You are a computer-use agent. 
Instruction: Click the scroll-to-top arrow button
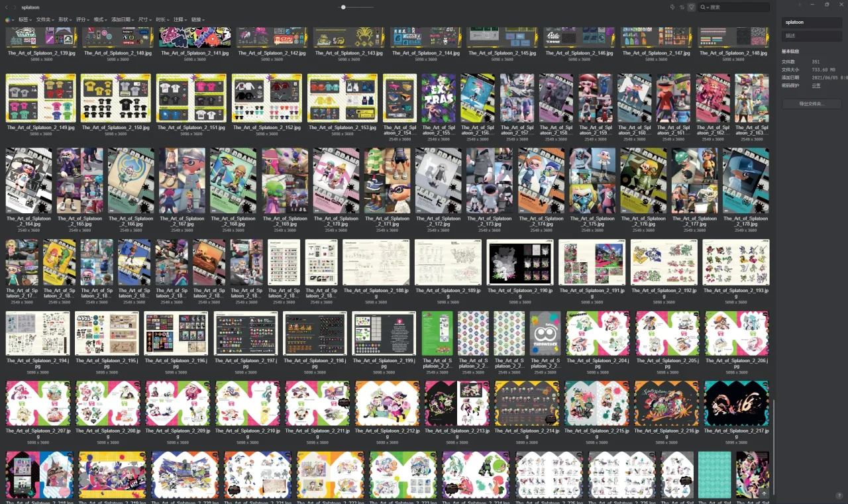point(764,493)
